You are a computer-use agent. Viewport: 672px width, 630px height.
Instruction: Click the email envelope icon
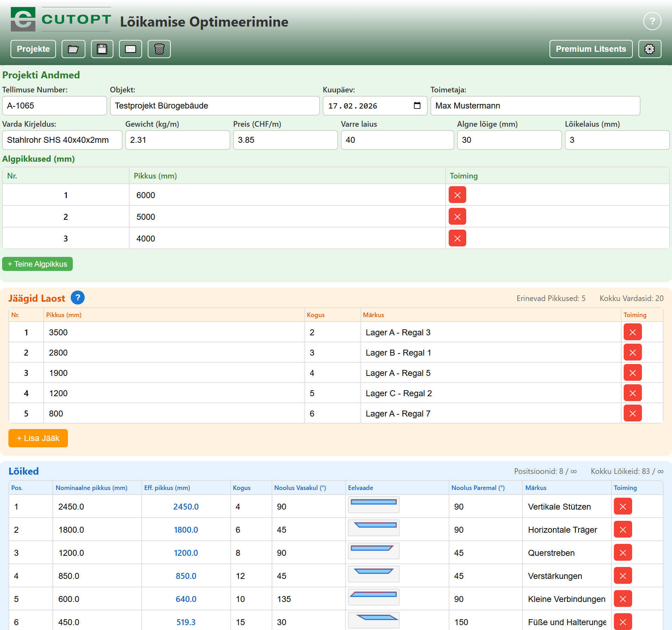click(131, 49)
